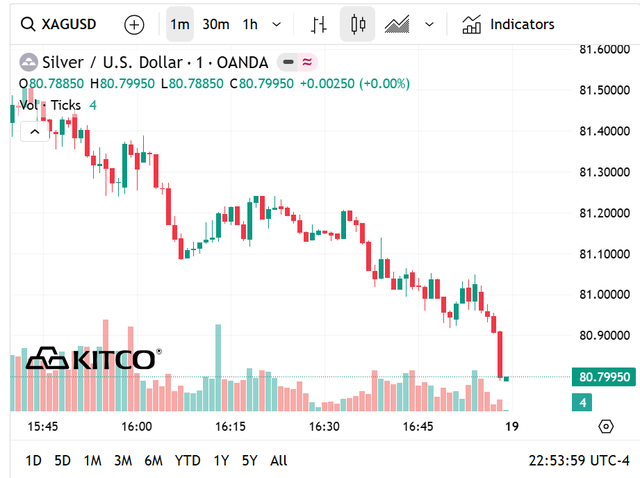
Task: Select the 5D date range
Action: (x=62, y=461)
